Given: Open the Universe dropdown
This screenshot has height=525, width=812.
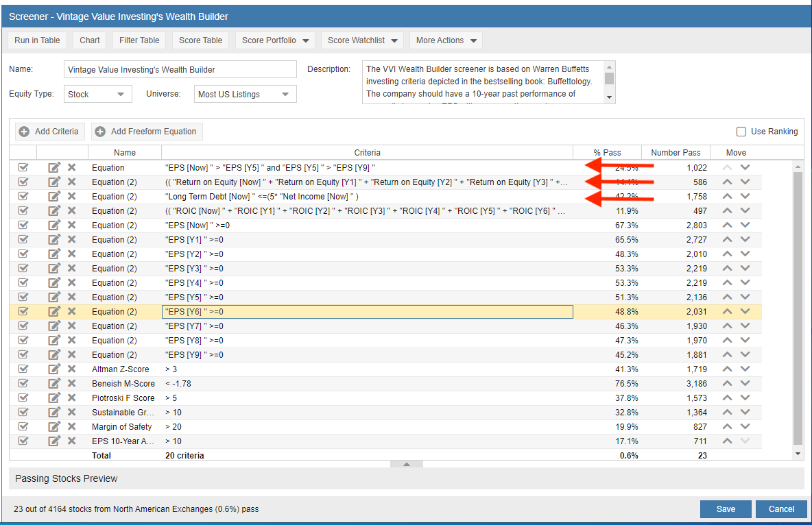Looking at the screenshot, I should coord(246,94).
